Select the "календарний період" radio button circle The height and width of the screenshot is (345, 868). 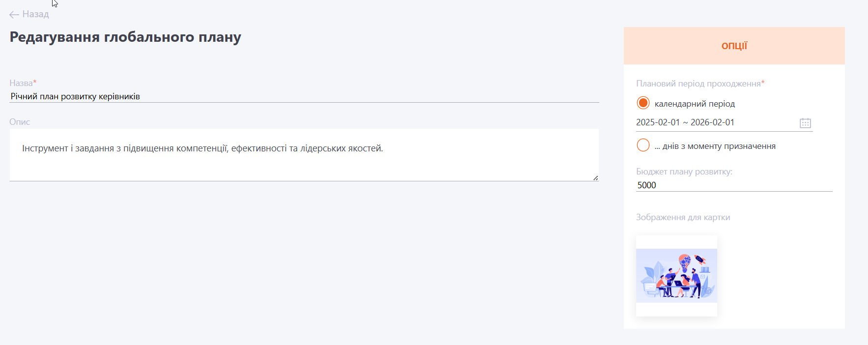click(643, 103)
